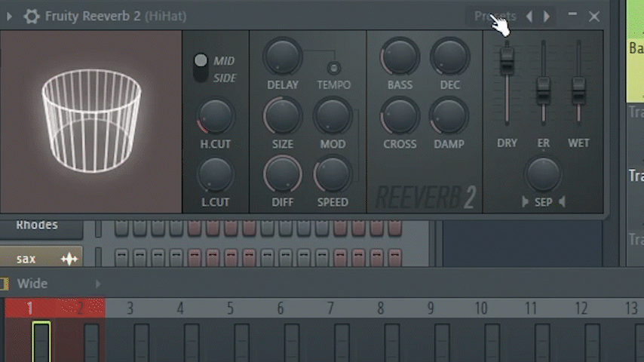
Task: Select mixer track 7 header
Action: (x=330, y=308)
